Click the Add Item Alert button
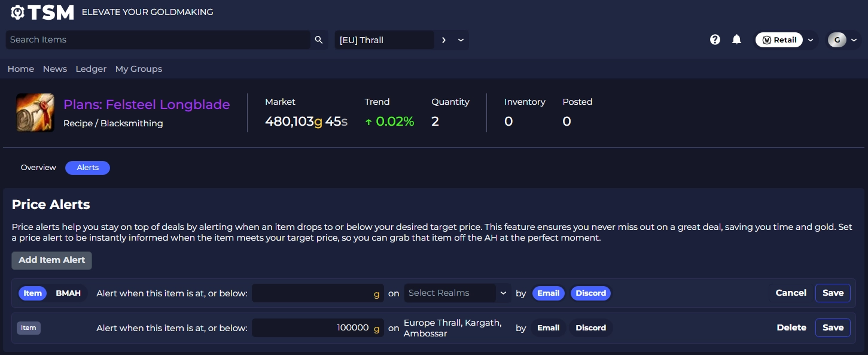This screenshot has height=355, width=868. 52,260
